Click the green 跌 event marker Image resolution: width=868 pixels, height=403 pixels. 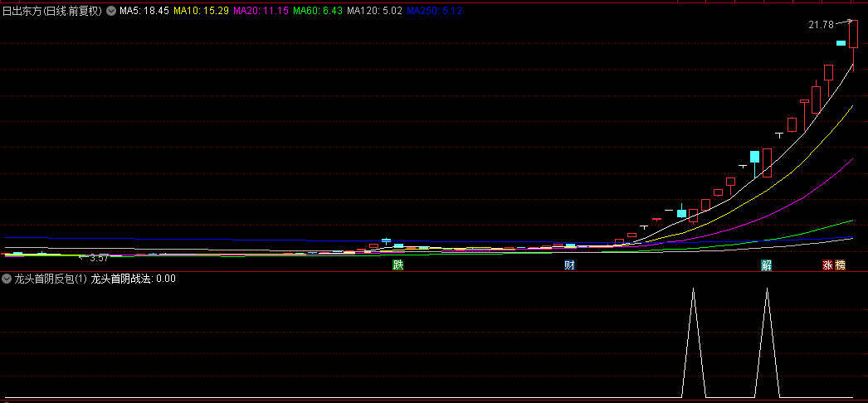pyautogui.click(x=398, y=265)
